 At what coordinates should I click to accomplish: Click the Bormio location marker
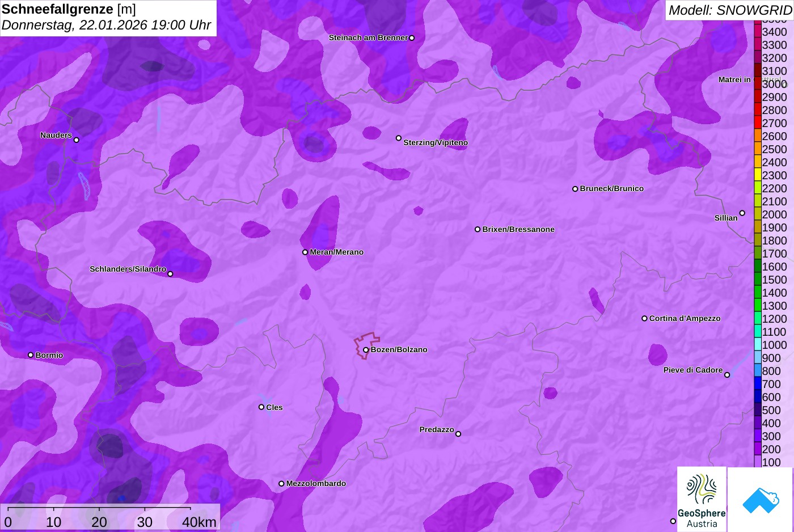click(31, 355)
